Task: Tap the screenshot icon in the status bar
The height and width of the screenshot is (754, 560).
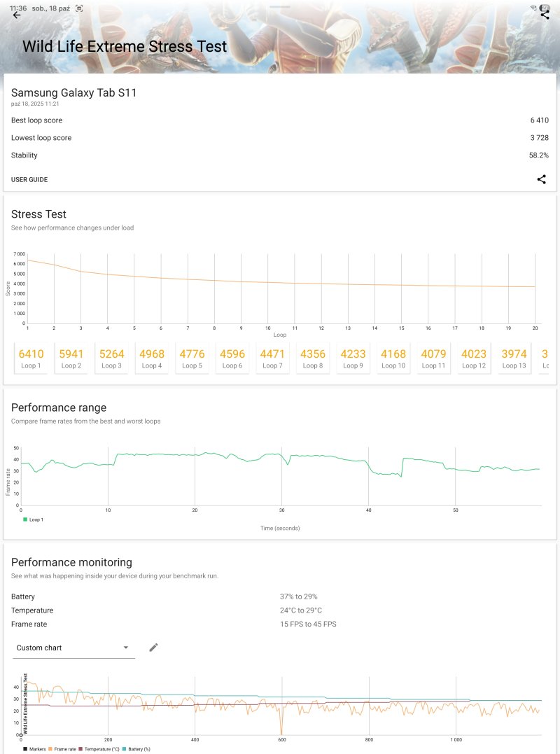Action: (78, 8)
